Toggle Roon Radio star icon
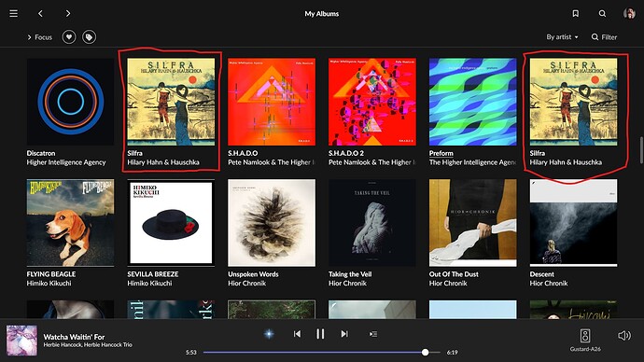 pyautogui.click(x=269, y=334)
